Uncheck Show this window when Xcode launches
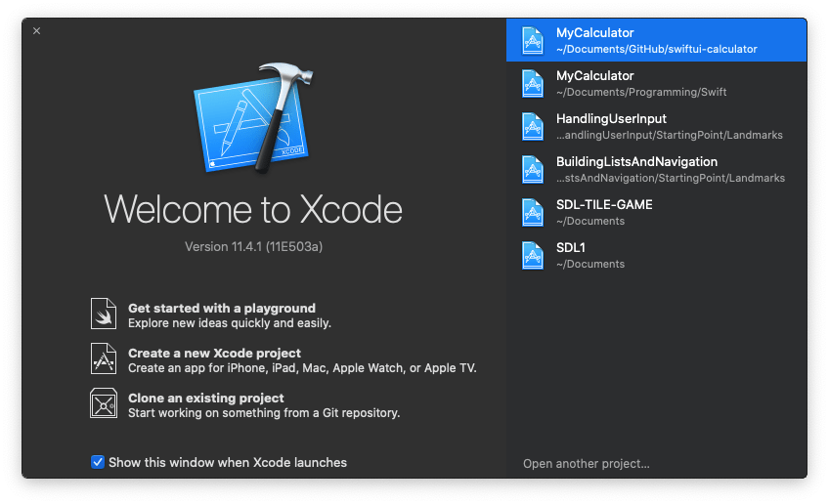The height and width of the screenshot is (504, 829). point(98,462)
